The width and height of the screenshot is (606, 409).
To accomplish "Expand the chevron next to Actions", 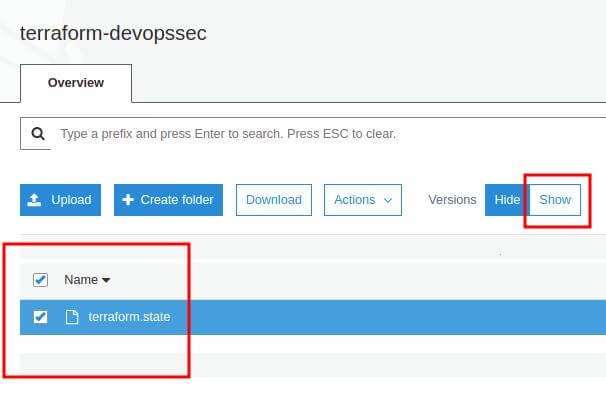I will coord(388,200).
